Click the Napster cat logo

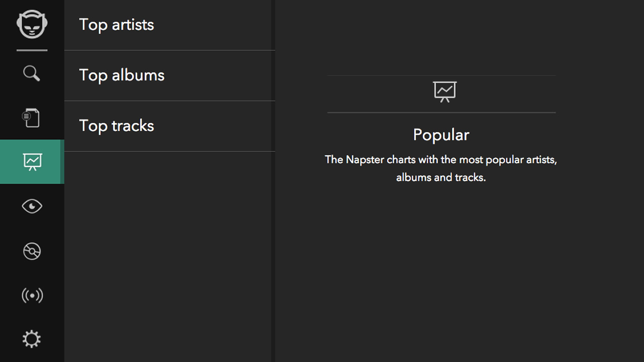point(32,24)
